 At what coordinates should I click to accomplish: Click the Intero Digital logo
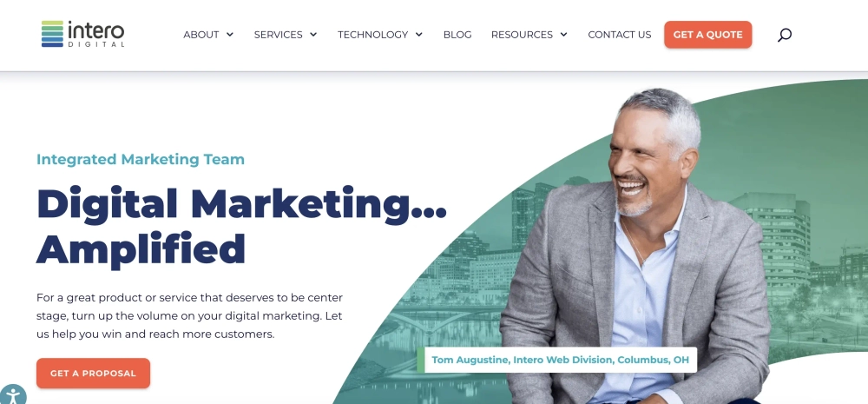point(83,35)
